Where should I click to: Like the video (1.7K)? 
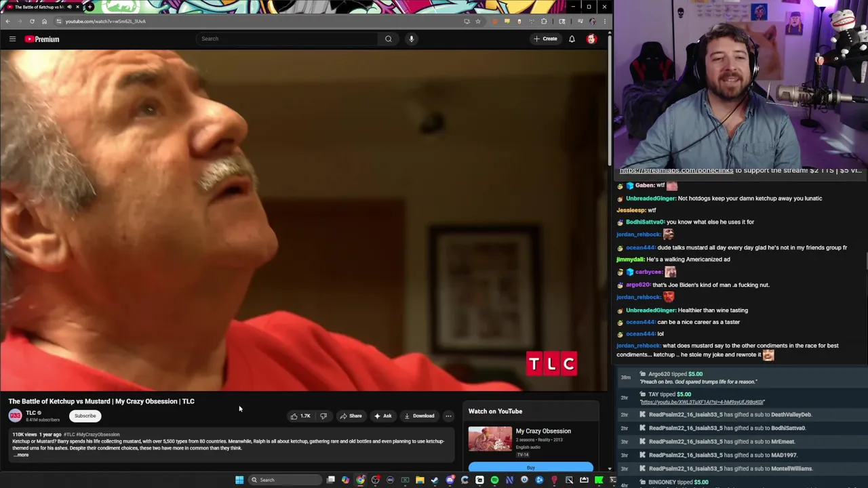[300, 415]
